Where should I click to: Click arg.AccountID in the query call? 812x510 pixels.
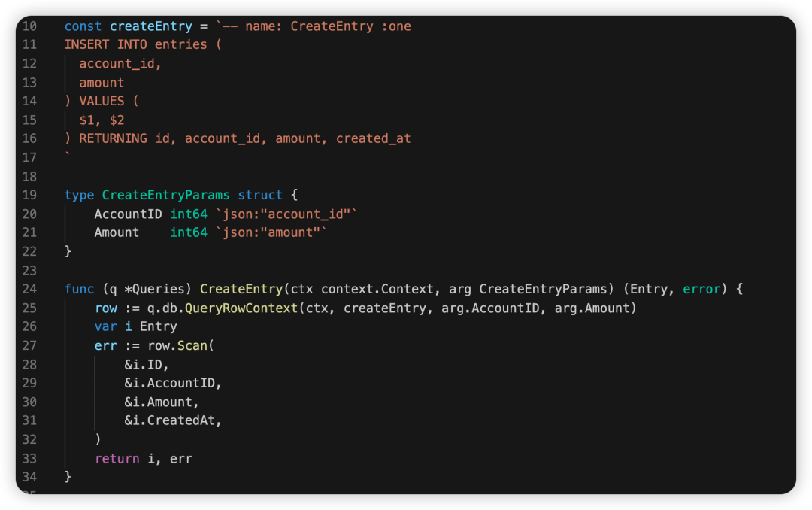coord(490,308)
